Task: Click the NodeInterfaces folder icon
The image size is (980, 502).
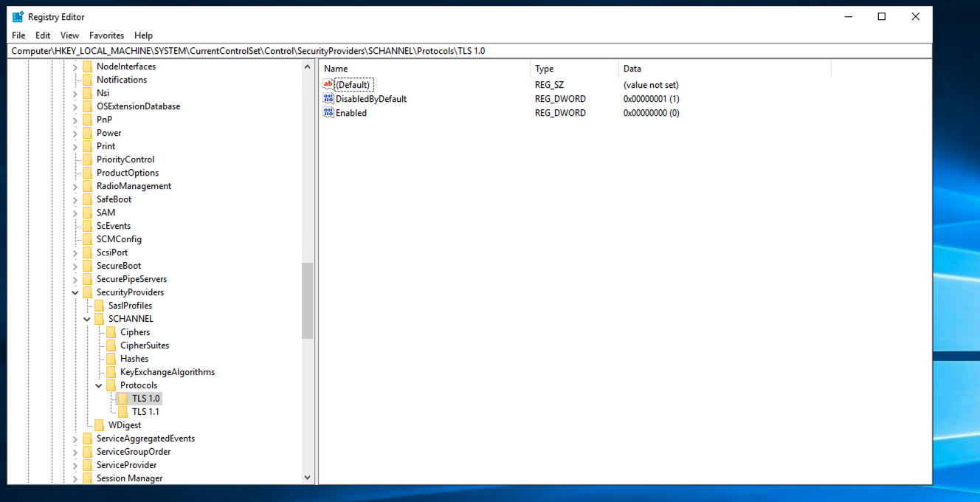Action: click(87, 66)
